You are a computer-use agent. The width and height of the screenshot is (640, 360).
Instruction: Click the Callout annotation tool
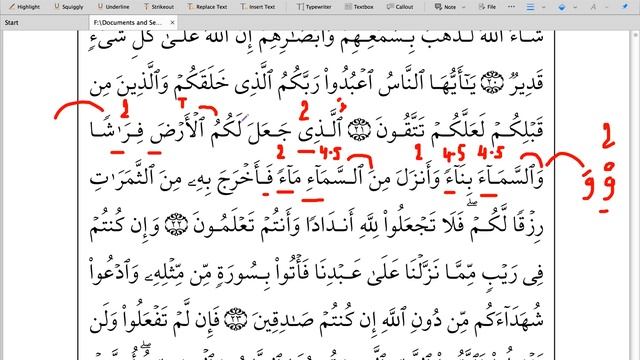click(x=400, y=7)
